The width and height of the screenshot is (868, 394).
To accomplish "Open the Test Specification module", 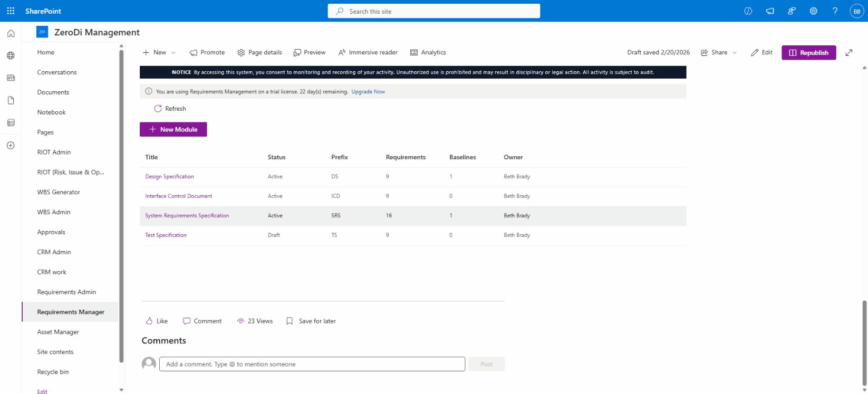I will [x=166, y=235].
